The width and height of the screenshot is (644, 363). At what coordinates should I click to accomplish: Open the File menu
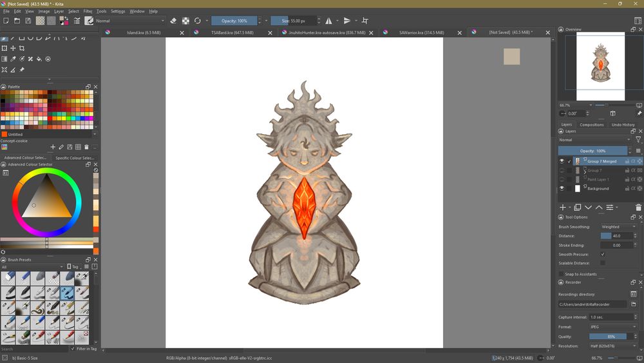pyautogui.click(x=6, y=11)
